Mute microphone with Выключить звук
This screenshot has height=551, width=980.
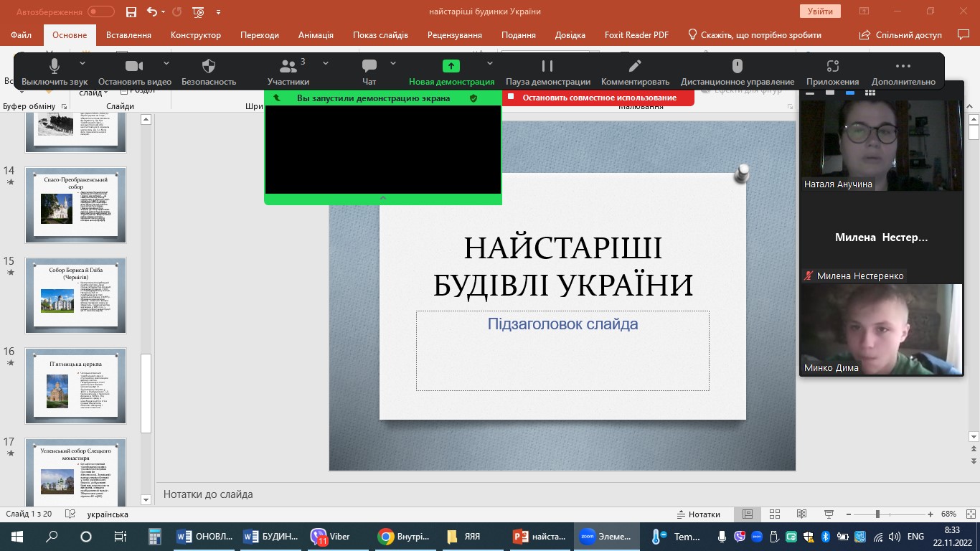[55, 67]
